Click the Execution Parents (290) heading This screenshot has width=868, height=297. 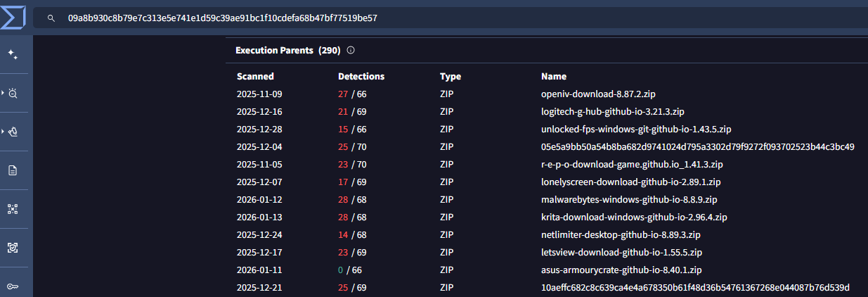click(x=288, y=51)
